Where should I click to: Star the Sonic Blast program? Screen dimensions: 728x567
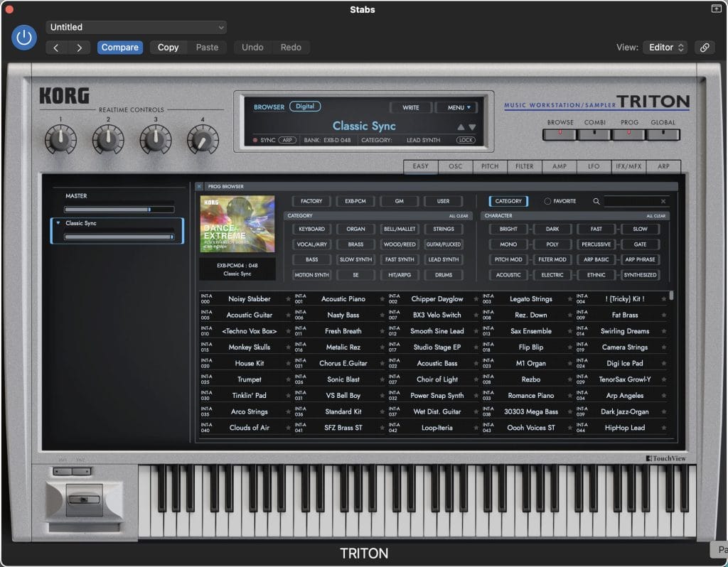tap(382, 379)
